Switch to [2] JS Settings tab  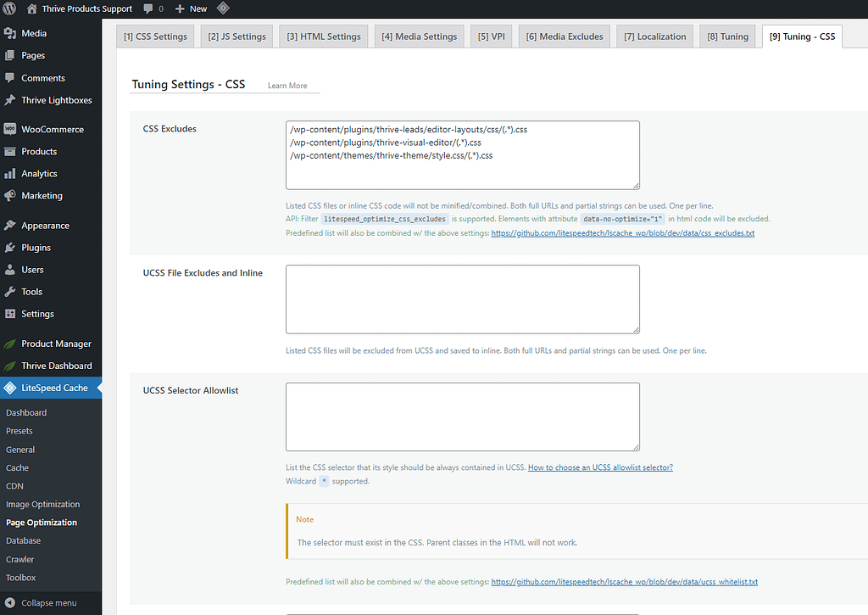237,36
